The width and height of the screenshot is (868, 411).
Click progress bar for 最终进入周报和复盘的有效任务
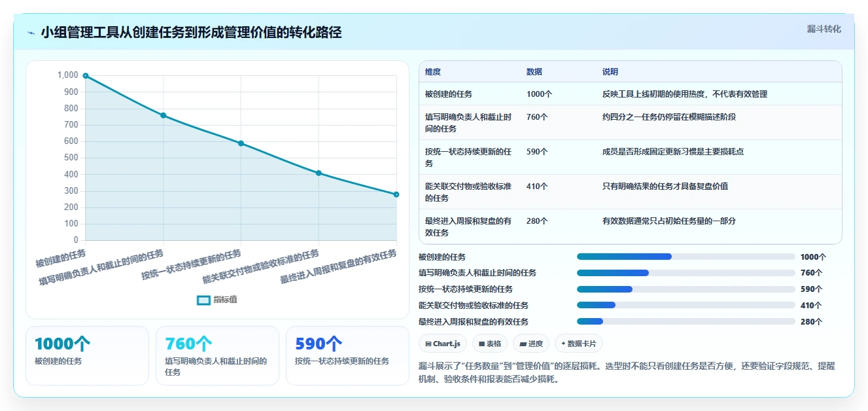(686, 321)
